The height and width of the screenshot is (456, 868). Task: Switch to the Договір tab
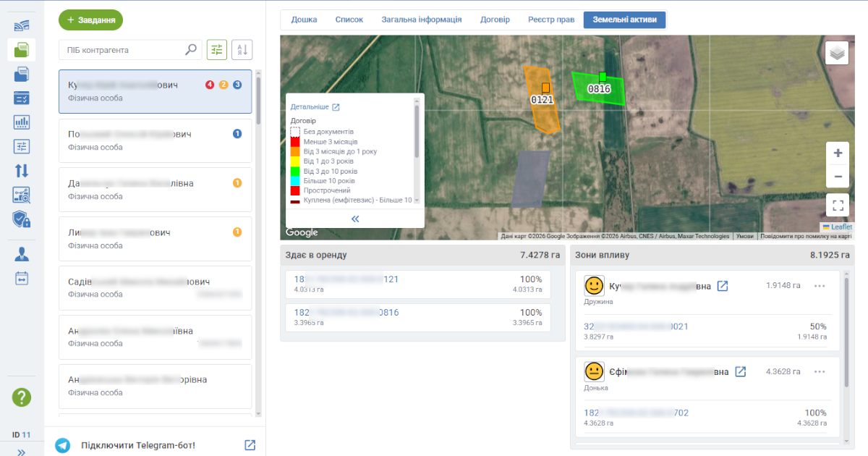point(495,20)
